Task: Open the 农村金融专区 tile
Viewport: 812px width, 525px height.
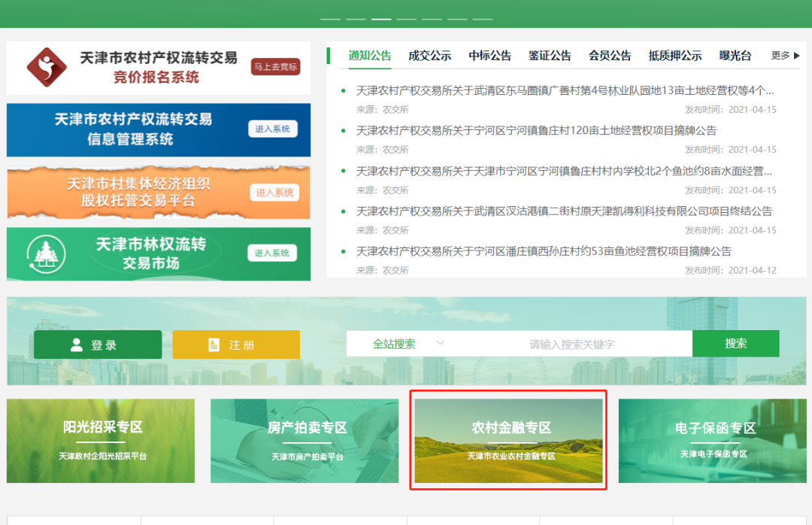Action: 508,440
